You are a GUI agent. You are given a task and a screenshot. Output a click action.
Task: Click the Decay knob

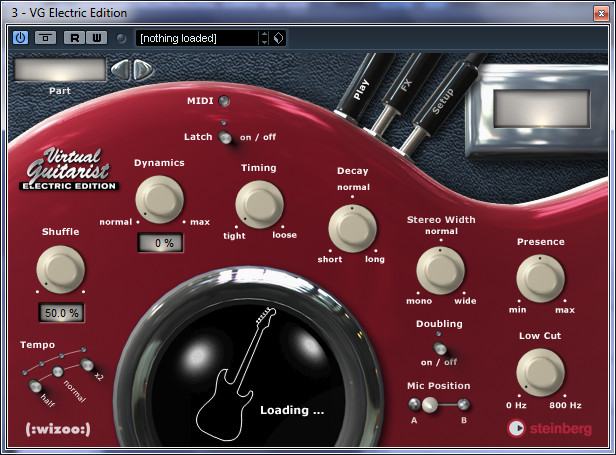352,228
